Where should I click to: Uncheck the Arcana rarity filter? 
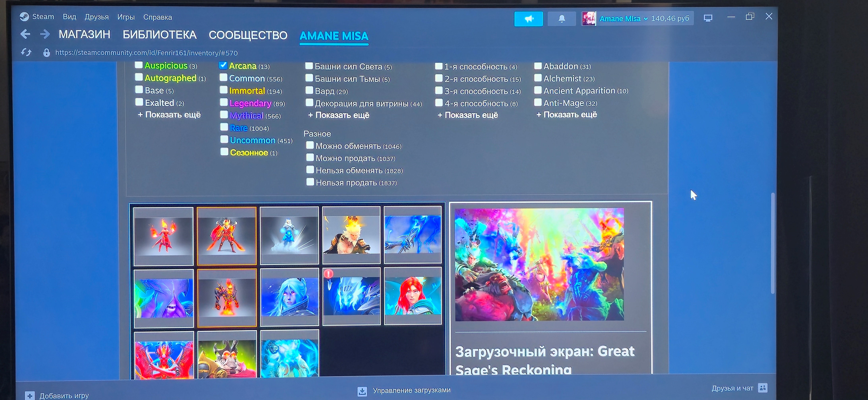(x=223, y=65)
